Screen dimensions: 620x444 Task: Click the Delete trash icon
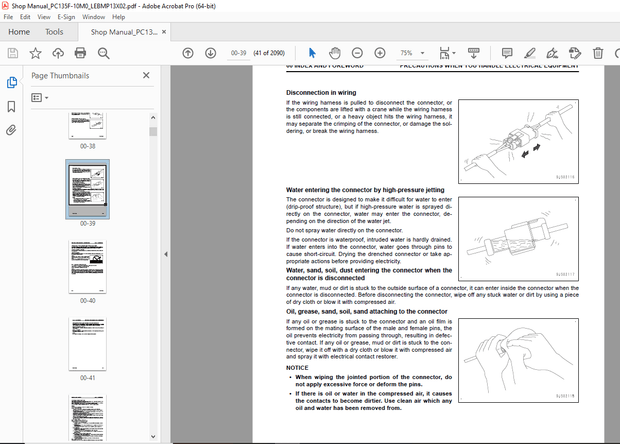coord(598,53)
